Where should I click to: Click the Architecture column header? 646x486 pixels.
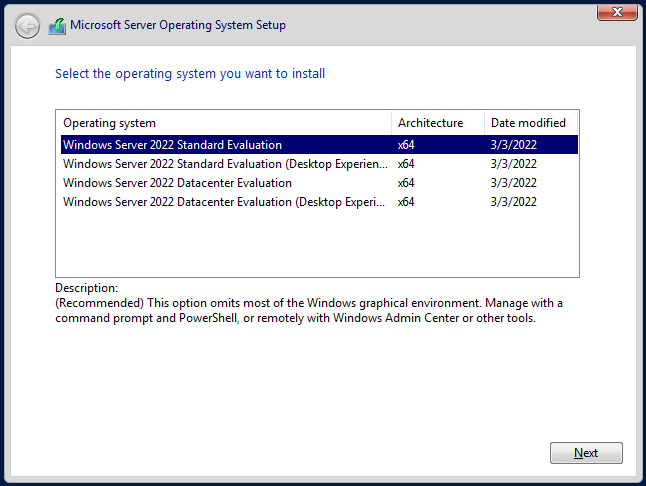coord(438,123)
